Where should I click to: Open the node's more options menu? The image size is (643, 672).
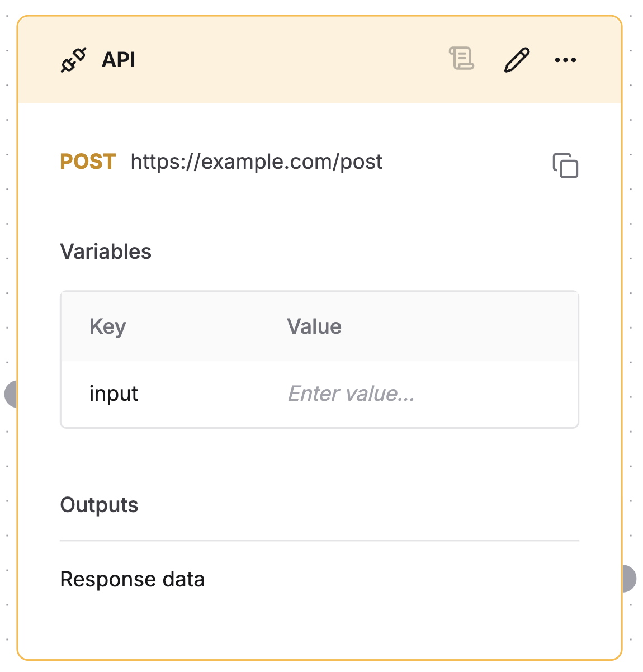(565, 60)
